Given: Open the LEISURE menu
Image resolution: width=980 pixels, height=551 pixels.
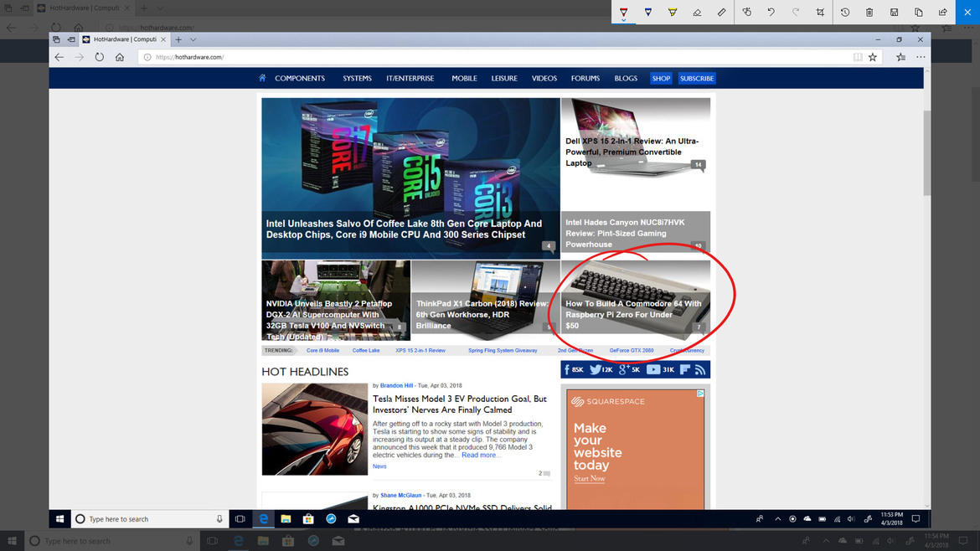Looking at the screenshot, I should click(504, 78).
